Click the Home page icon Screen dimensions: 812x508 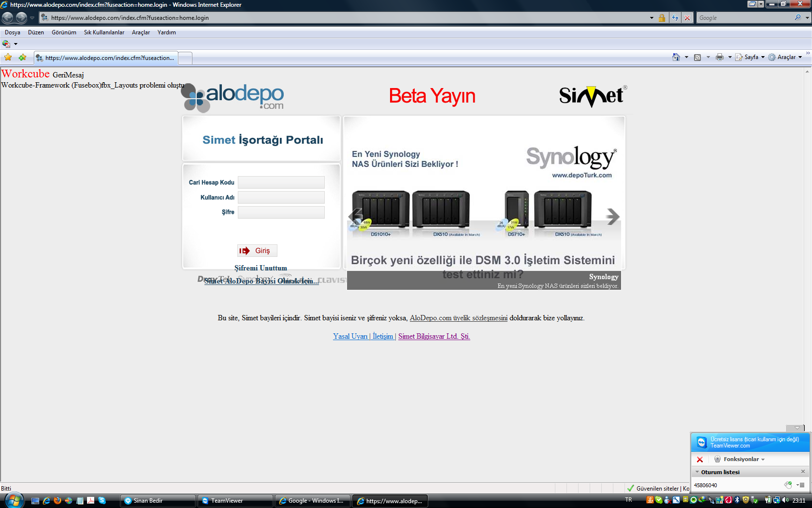pos(676,57)
